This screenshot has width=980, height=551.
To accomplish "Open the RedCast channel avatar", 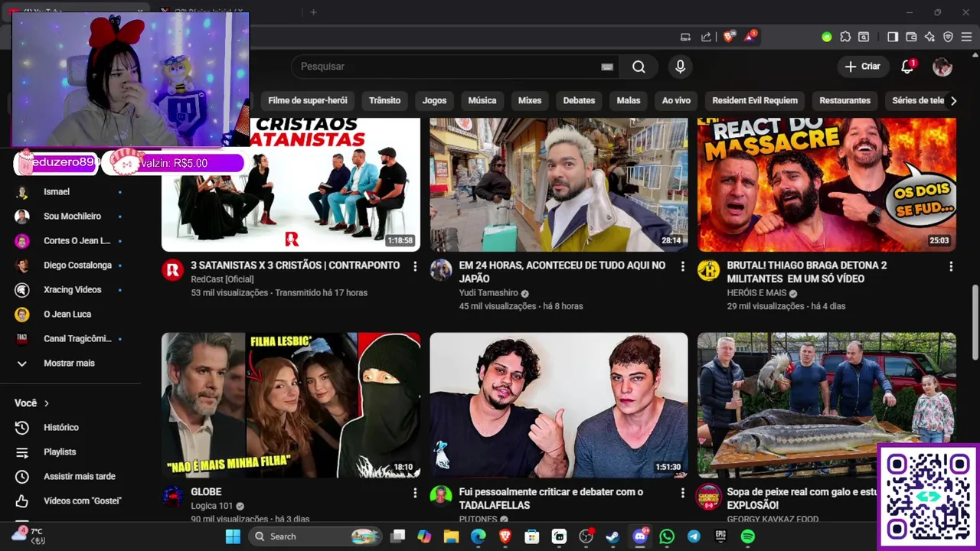I will (x=173, y=270).
